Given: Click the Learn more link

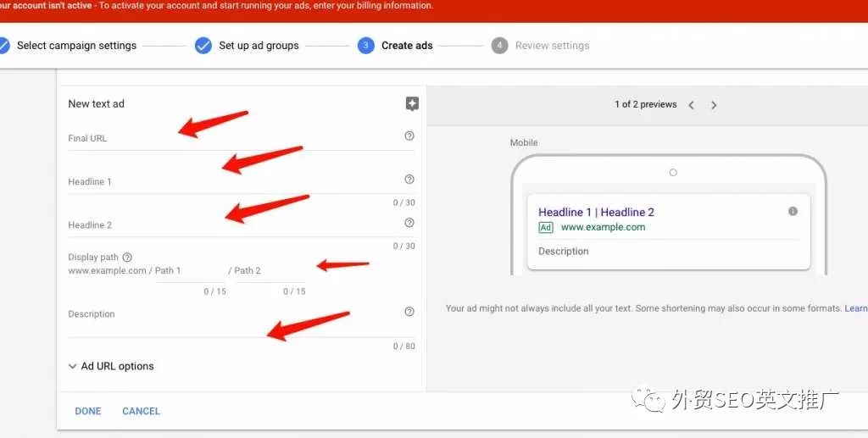Looking at the screenshot, I should coord(856,308).
